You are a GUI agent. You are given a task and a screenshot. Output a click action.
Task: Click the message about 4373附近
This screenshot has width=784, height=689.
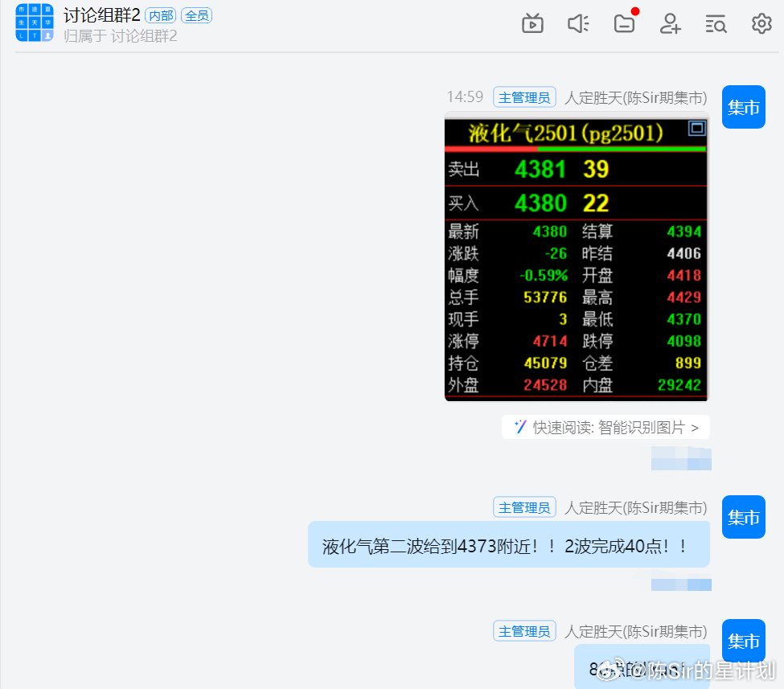(x=508, y=544)
